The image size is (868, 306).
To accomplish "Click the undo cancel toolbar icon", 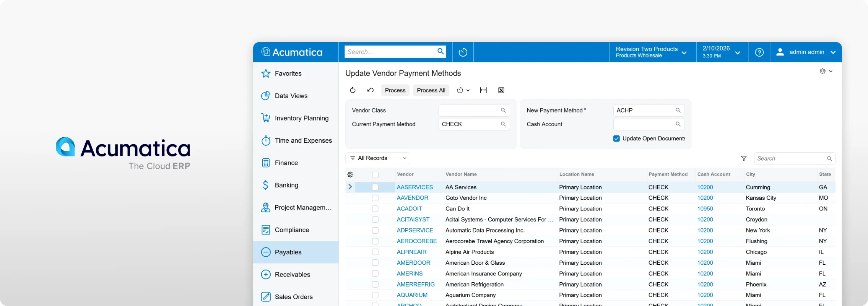I will [x=370, y=90].
